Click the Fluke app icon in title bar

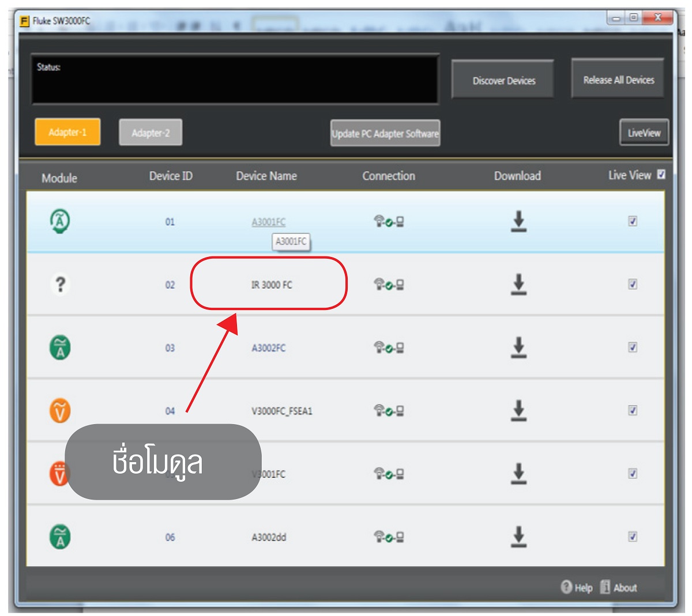click(24, 21)
